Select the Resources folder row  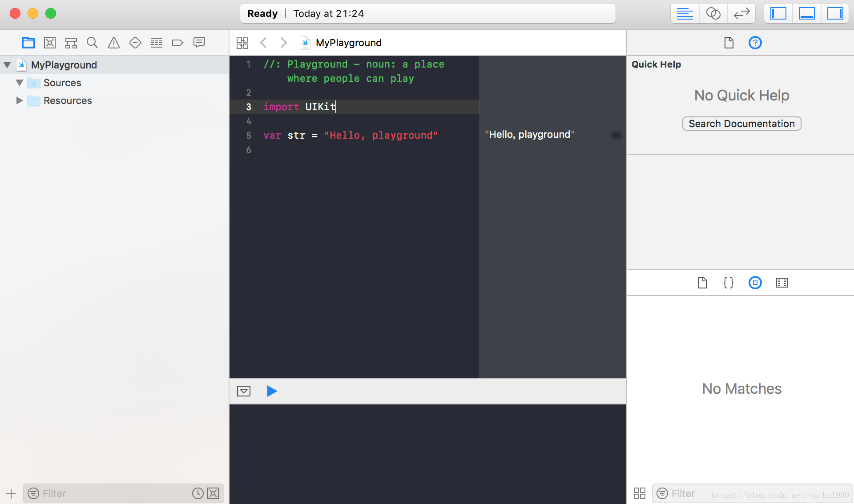[114, 100]
